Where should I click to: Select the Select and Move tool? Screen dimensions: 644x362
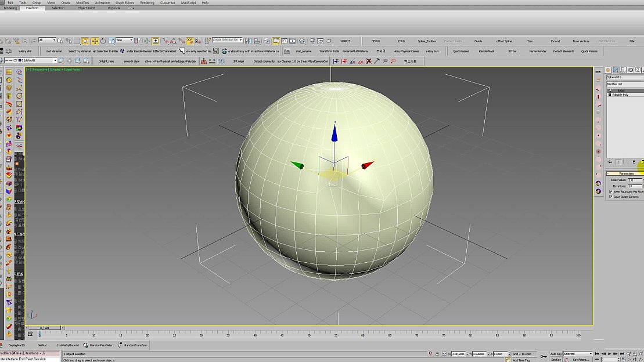pos(93,40)
